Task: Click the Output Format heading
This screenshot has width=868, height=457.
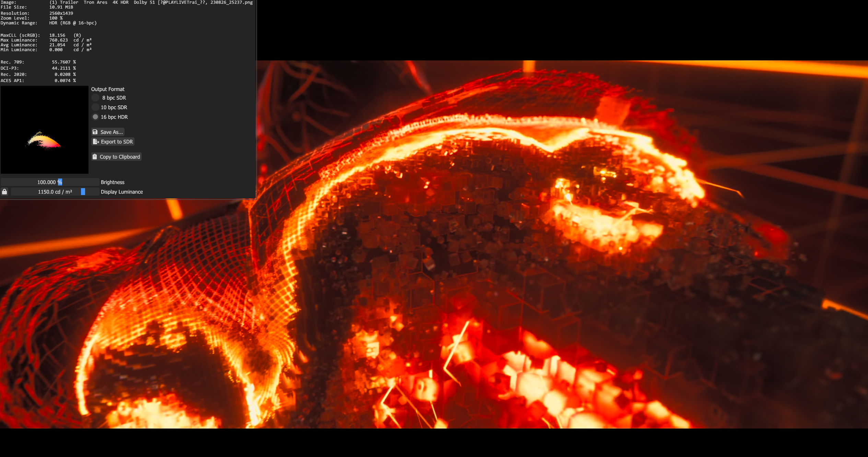Action: [108, 89]
